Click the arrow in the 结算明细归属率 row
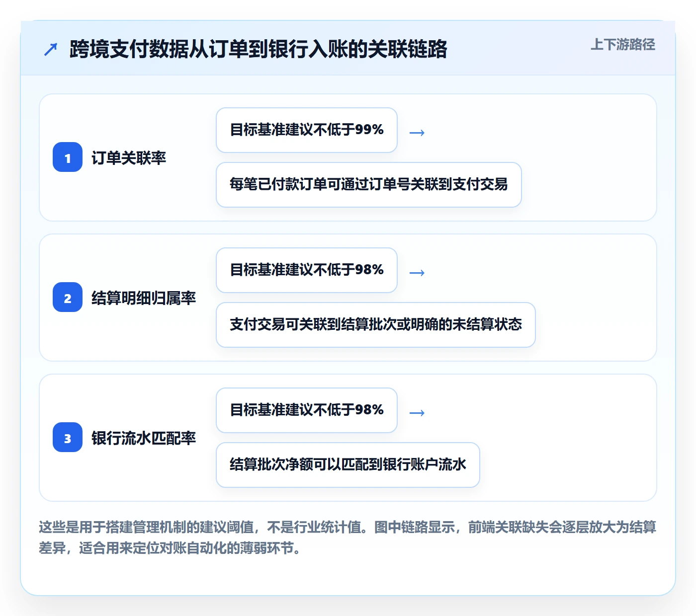This screenshot has height=616, width=696. [417, 273]
